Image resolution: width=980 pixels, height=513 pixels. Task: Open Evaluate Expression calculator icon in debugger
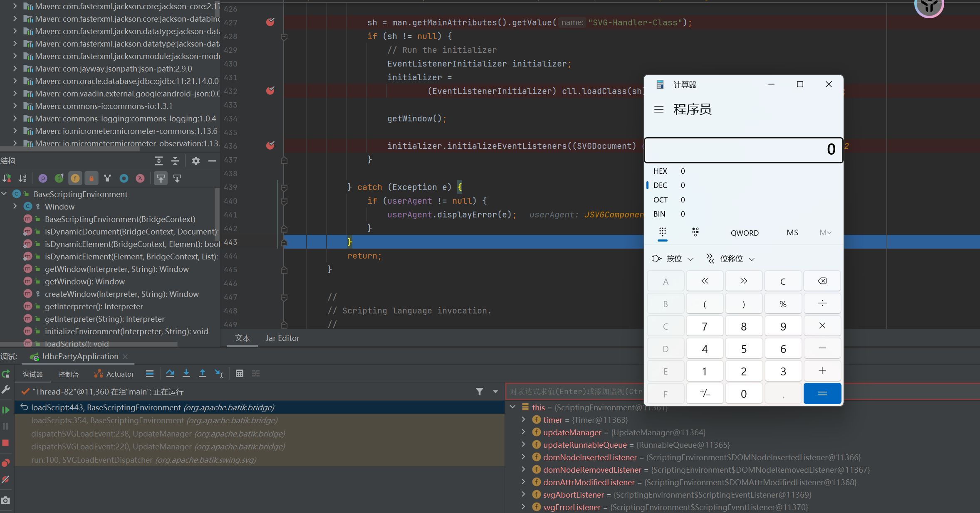point(240,373)
